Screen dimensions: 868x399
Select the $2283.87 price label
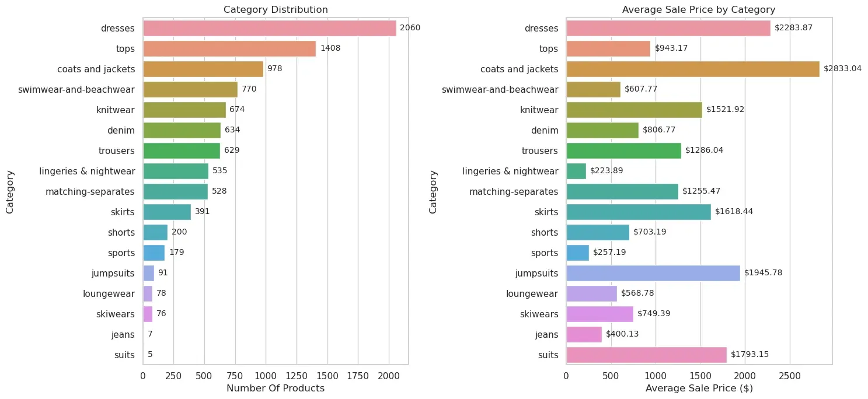(794, 28)
